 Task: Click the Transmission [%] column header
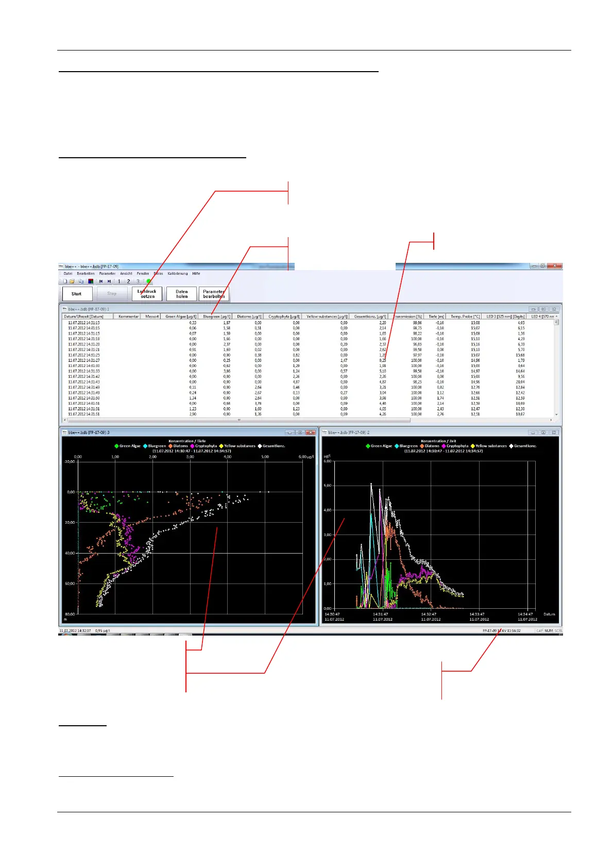point(405,316)
